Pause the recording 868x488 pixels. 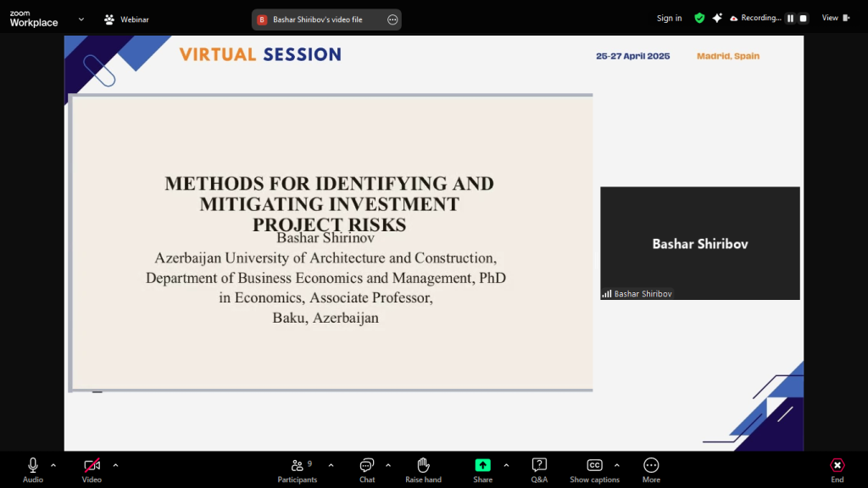790,19
